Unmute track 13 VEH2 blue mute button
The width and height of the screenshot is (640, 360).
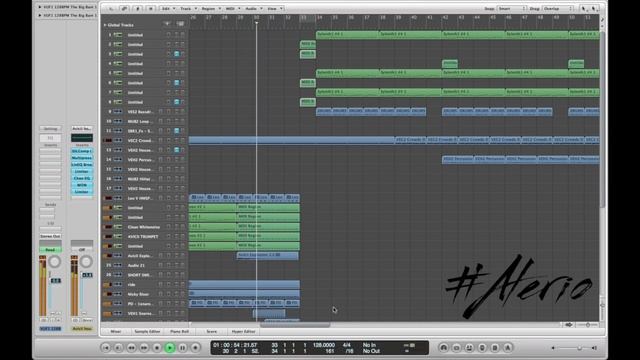(177, 150)
